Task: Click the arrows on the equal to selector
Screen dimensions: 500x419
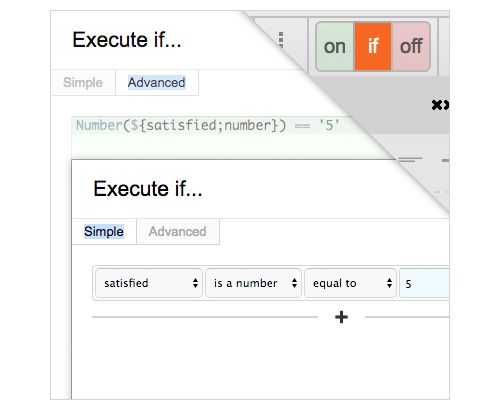Action: coord(389,283)
